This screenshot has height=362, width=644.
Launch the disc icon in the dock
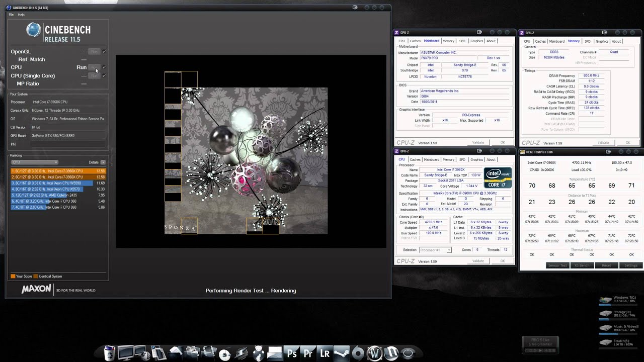(225, 354)
